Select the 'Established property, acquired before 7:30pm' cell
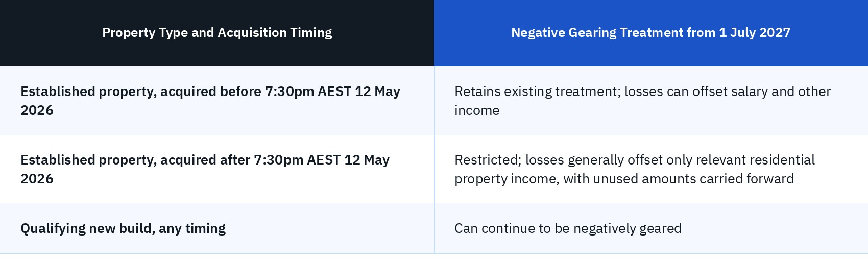The width and height of the screenshot is (868, 258). point(217,101)
